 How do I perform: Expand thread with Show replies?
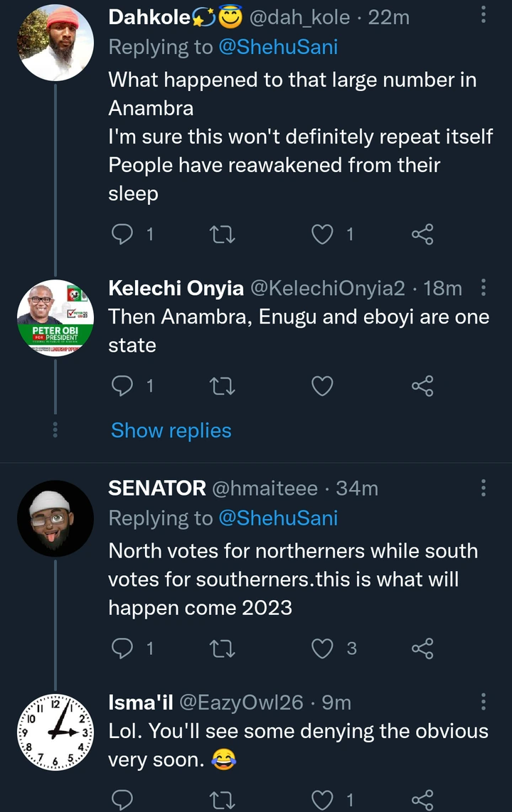(x=171, y=430)
